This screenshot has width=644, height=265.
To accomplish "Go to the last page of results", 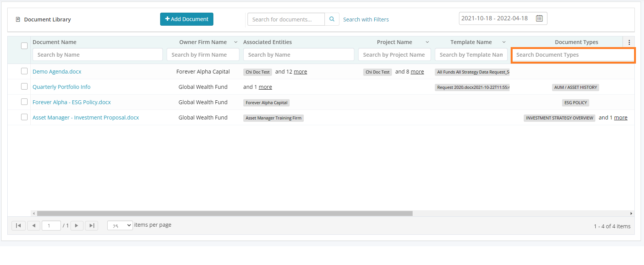I will point(92,226).
